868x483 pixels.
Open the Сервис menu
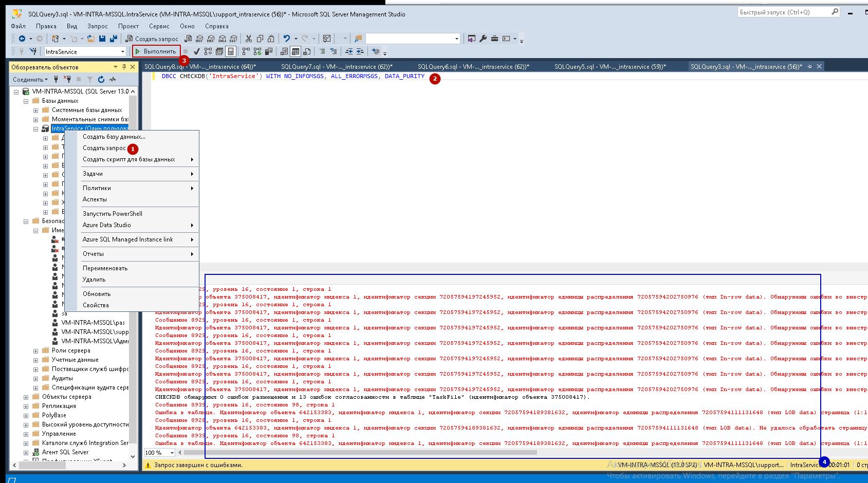pos(159,26)
